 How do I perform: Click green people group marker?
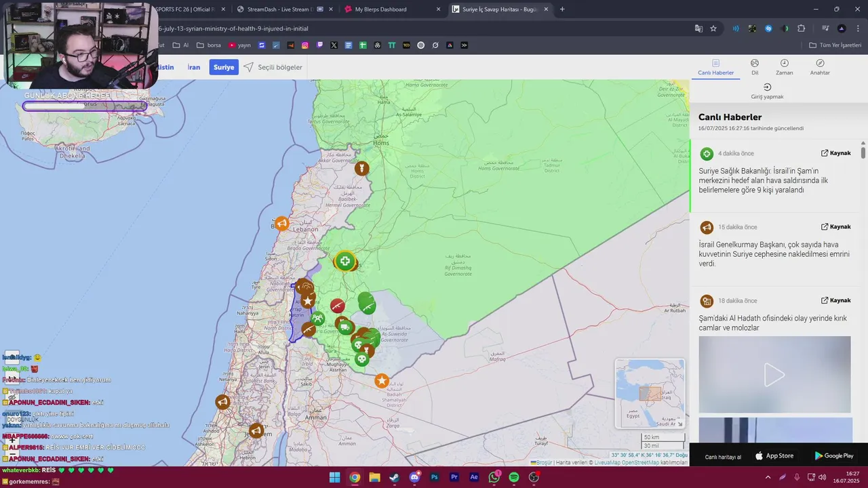317,319
